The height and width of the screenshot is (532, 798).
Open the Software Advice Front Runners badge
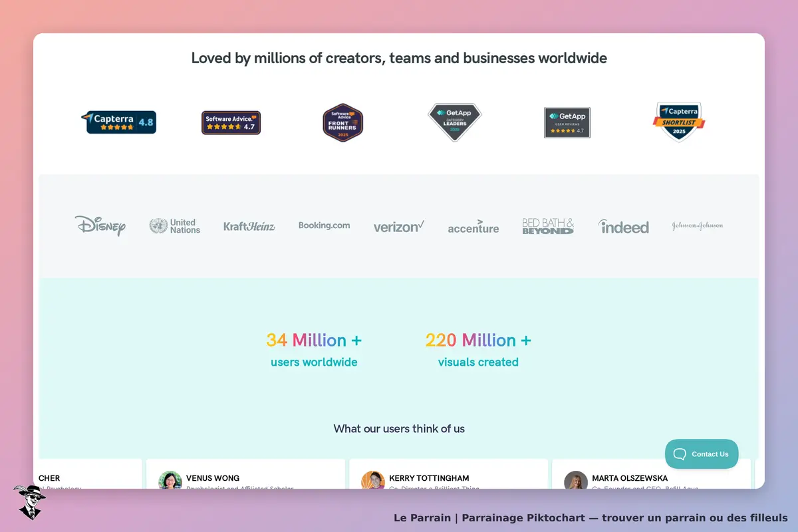click(x=342, y=122)
